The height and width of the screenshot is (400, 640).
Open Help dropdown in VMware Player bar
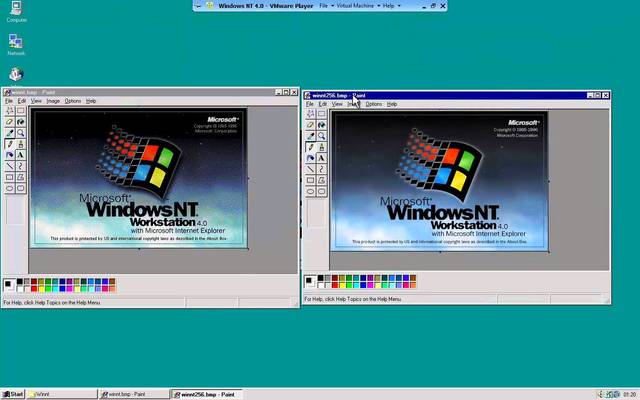point(391,6)
